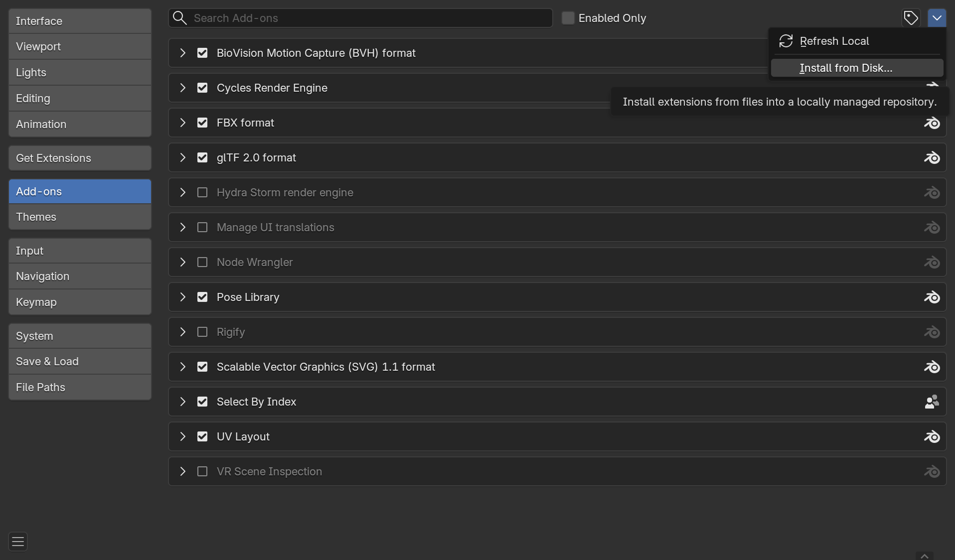Screen dimensions: 955x560
Task: Expand the BioVision Motion Capture entry
Action: [x=183, y=53]
